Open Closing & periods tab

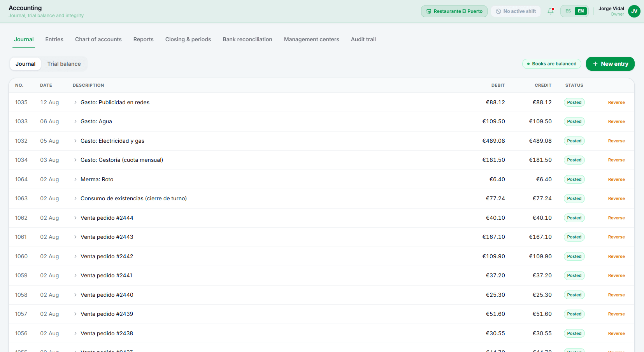(188, 39)
